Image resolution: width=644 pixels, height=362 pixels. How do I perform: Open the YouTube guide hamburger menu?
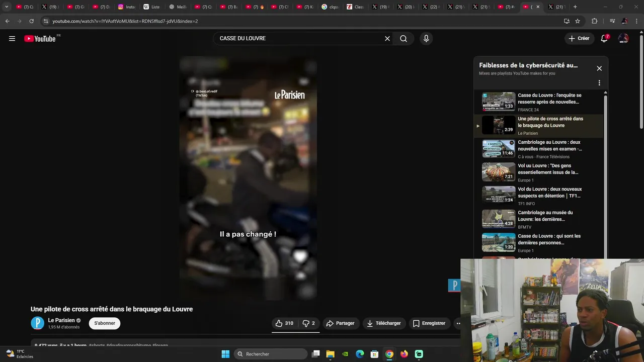click(12, 39)
